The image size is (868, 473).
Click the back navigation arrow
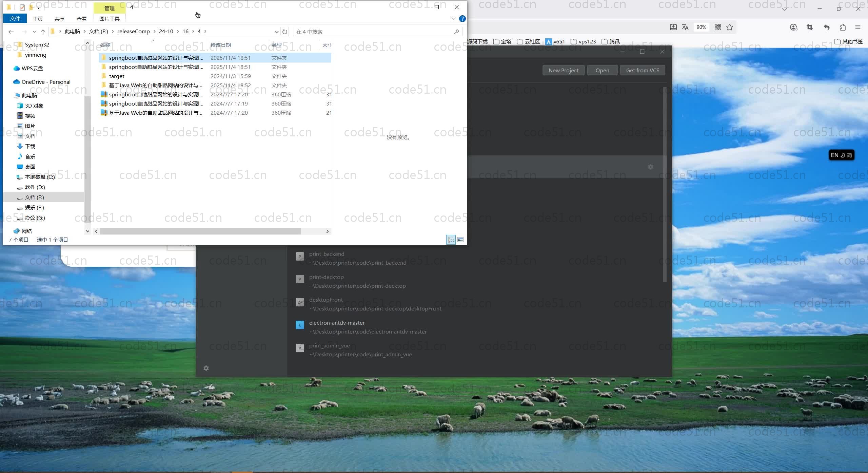coord(11,32)
